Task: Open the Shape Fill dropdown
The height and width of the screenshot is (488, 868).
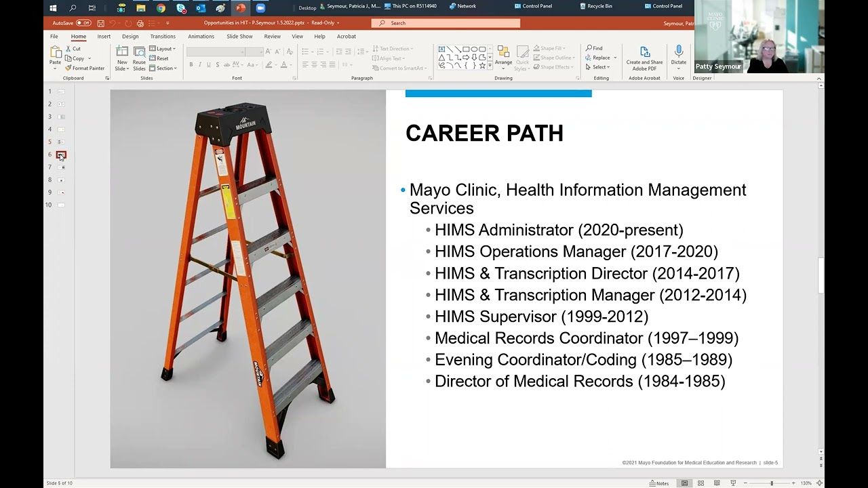Action: pos(551,49)
